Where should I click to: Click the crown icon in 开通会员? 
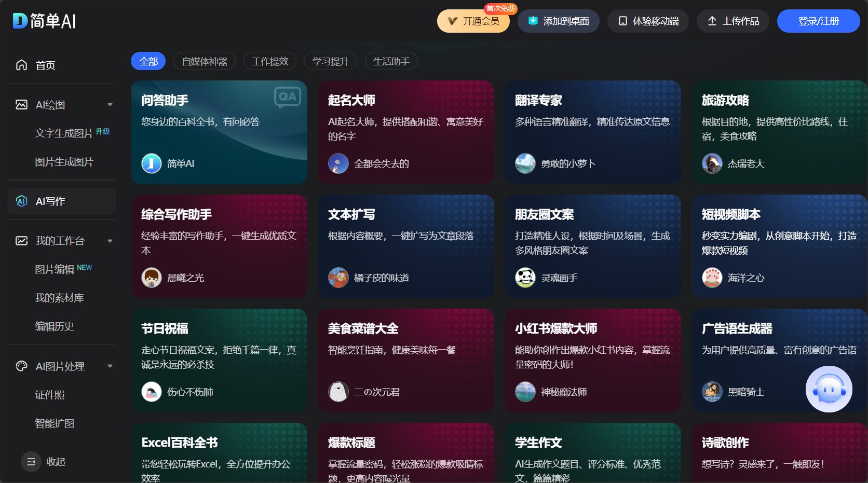click(453, 21)
